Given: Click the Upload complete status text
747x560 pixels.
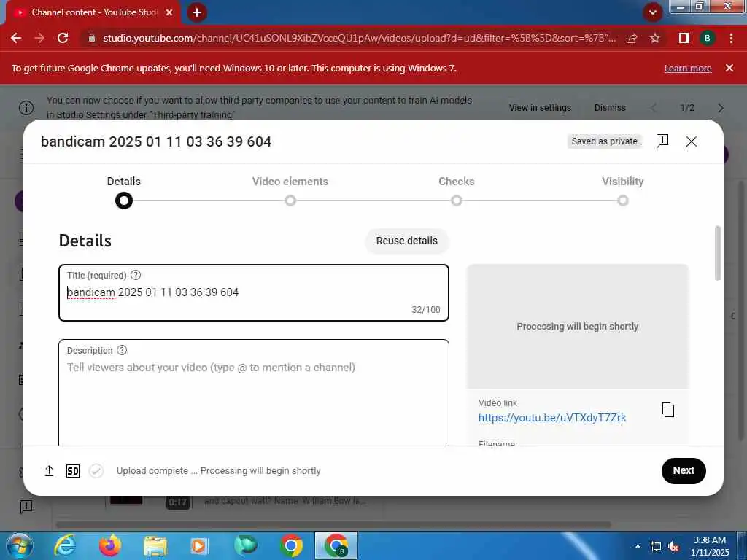Looking at the screenshot, I should (x=219, y=471).
